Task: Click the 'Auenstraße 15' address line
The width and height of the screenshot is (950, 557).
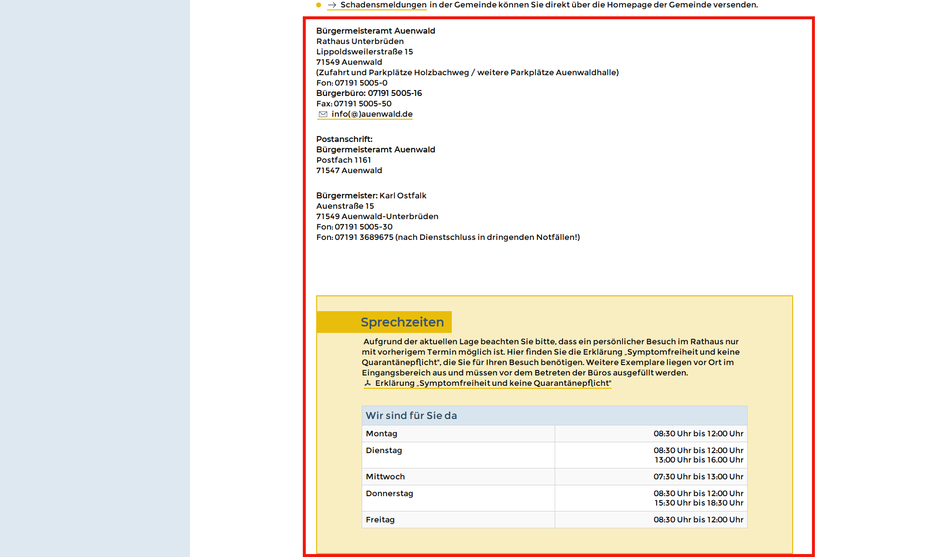Action: 345,206
